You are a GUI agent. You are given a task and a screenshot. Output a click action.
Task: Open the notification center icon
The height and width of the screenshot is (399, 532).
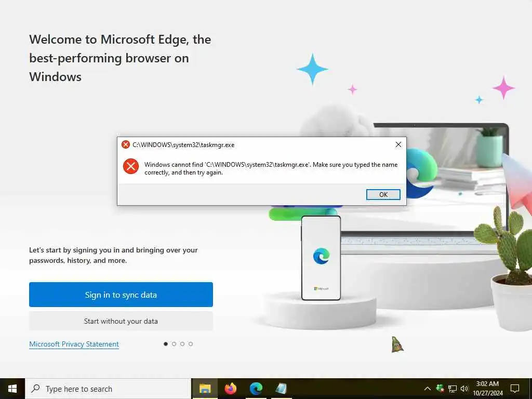[515, 389]
